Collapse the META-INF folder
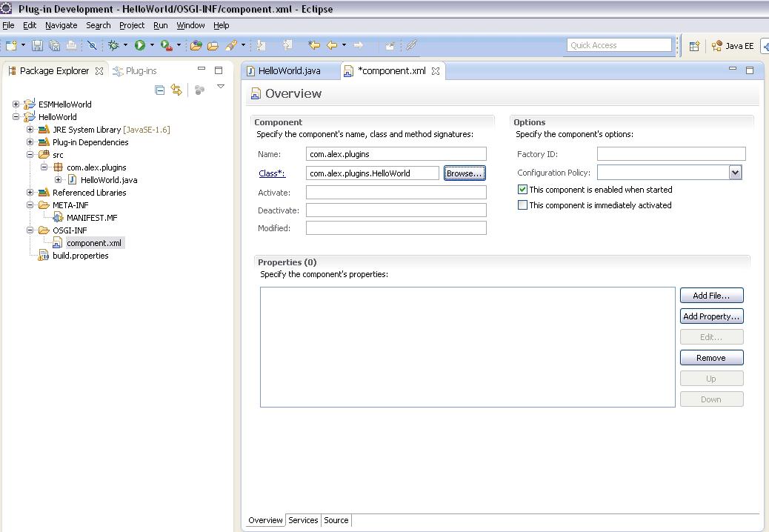The height and width of the screenshot is (532, 769). [x=30, y=205]
